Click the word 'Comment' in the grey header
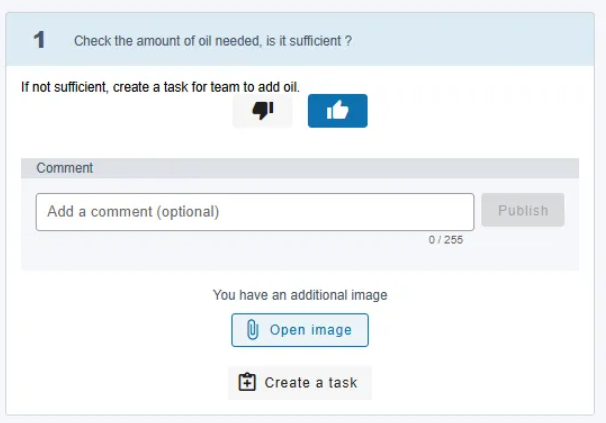 (65, 168)
